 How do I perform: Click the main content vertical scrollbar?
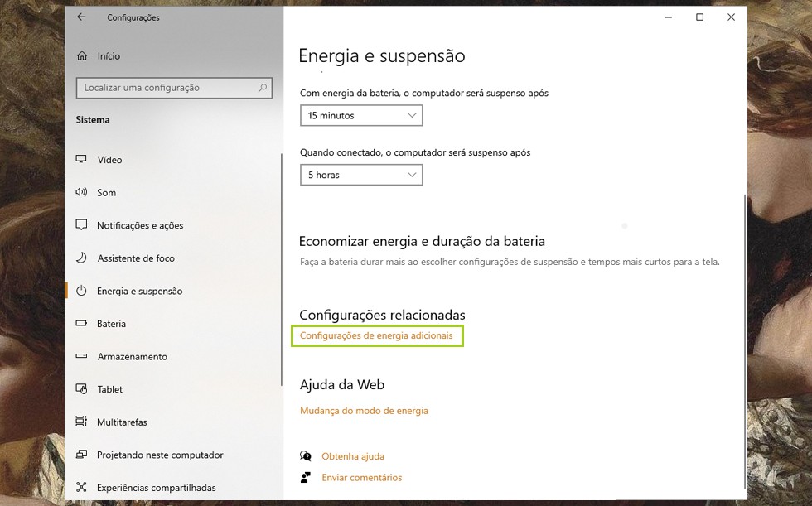point(745,341)
